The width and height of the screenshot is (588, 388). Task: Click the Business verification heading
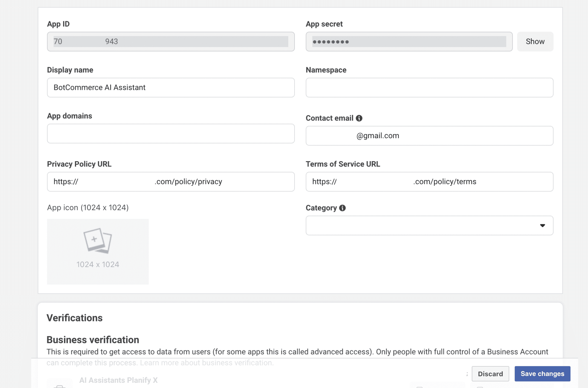[93, 340]
